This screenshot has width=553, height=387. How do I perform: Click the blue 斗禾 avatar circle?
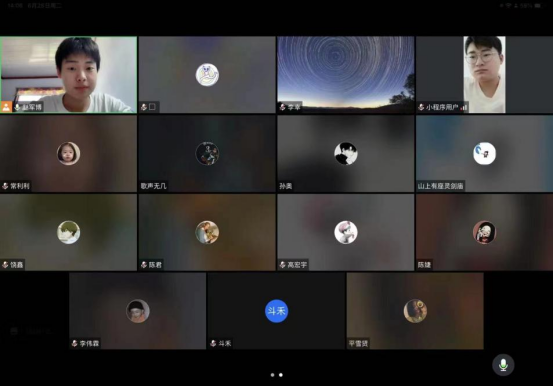(276, 311)
